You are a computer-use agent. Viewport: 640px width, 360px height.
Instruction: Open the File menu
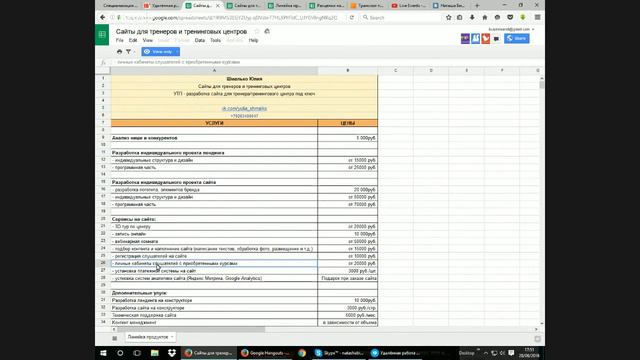click(119, 40)
